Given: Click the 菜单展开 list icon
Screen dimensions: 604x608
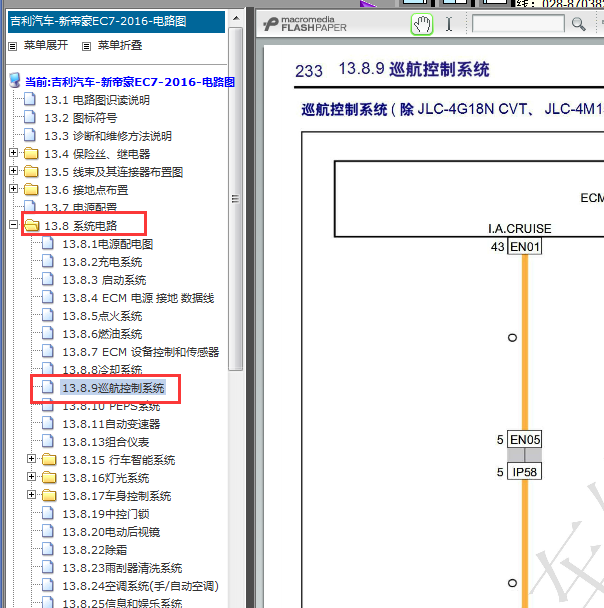Looking at the screenshot, I should 13,47.
